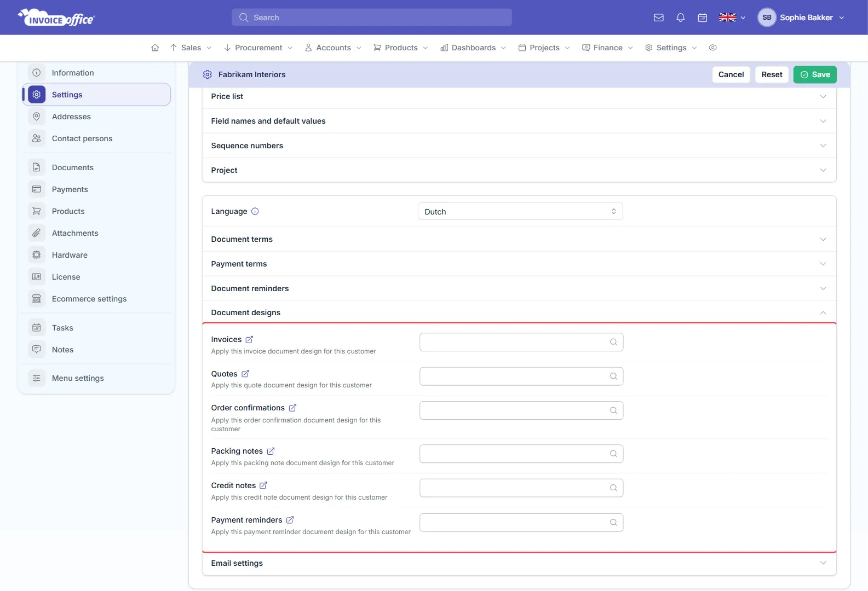Select Addresses in the sidebar
Viewport: 868px width, 591px height.
(96, 117)
